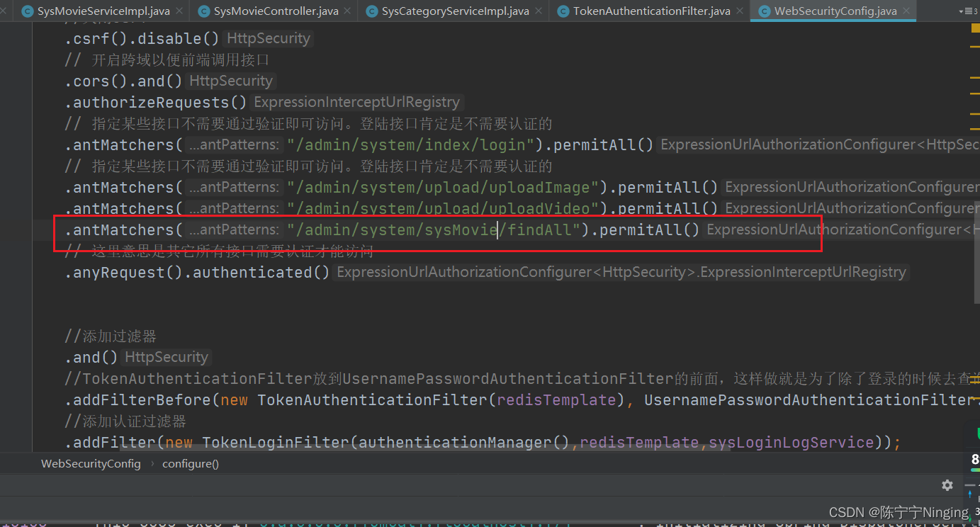Click the class icon on WebSecurityConfig.java tab
This screenshot has height=527, width=980.
tap(765, 11)
